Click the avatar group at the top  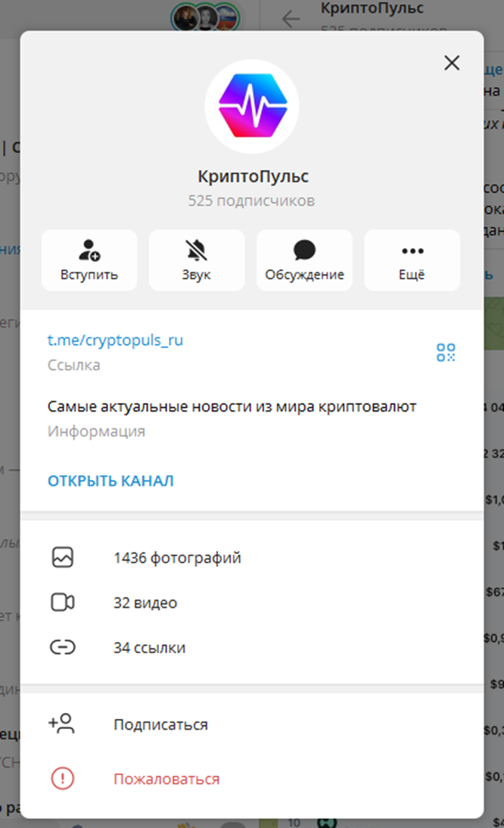click(205, 17)
